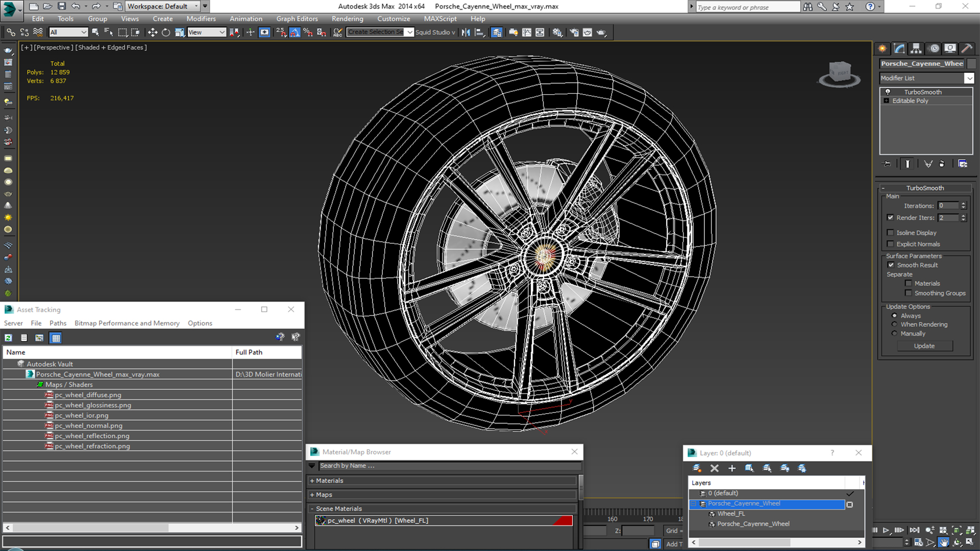980x551 pixels.
Task: Open the Workspace Default dropdown
Action: pyautogui.click(x=163, y=6)
